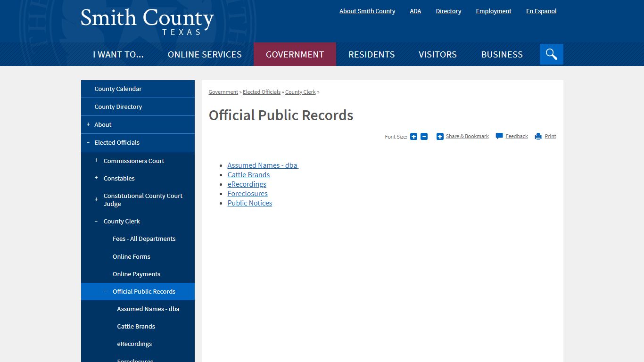The height and width of the screenshot is (362, 644).
Task: Open Public Notices content link
Action: [250, 203]
